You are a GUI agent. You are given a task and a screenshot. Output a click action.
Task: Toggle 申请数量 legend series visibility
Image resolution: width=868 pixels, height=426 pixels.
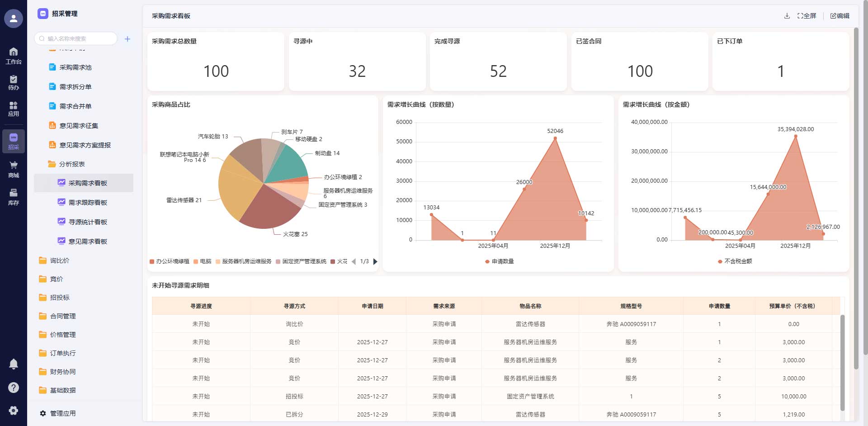pos(499,261)
